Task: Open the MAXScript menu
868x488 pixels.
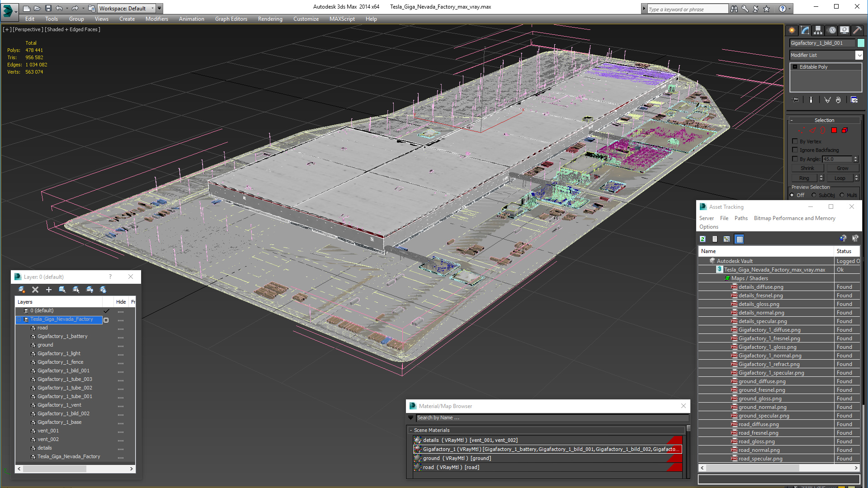Action: tap(342, 19)
